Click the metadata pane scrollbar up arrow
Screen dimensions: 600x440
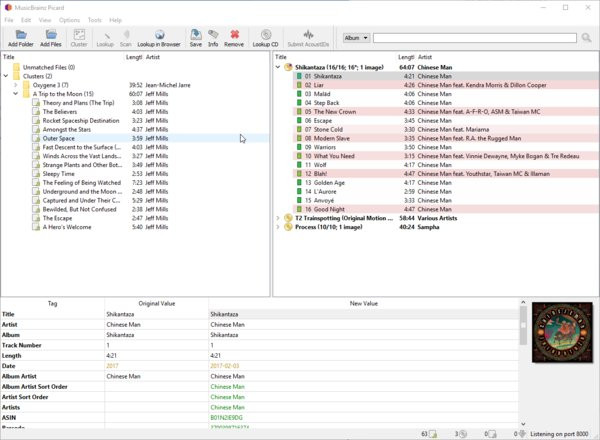[523, 302]
